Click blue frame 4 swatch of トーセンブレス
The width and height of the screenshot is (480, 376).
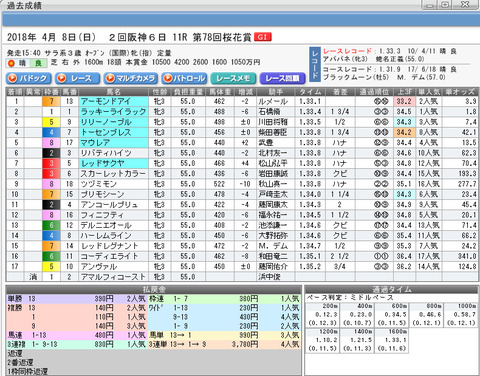(51, 132)
